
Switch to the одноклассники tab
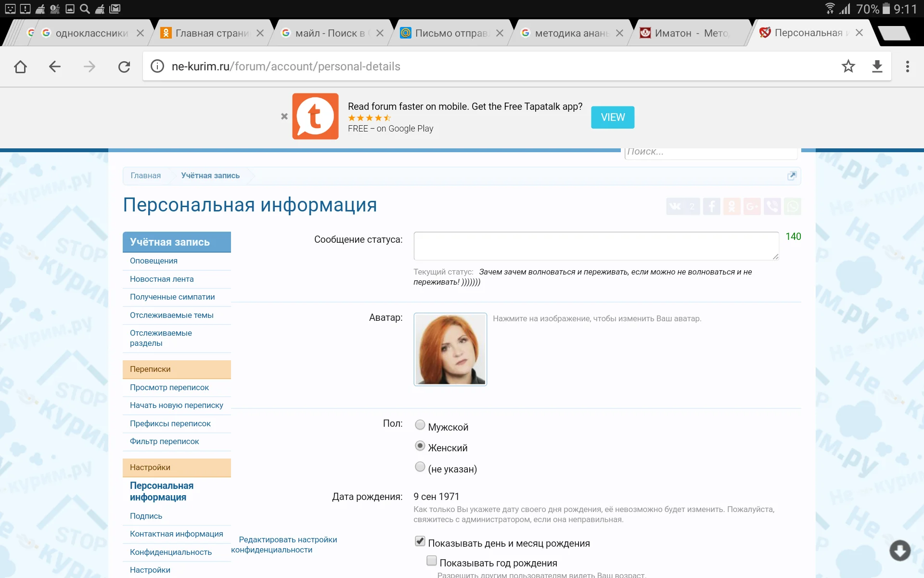87,33
